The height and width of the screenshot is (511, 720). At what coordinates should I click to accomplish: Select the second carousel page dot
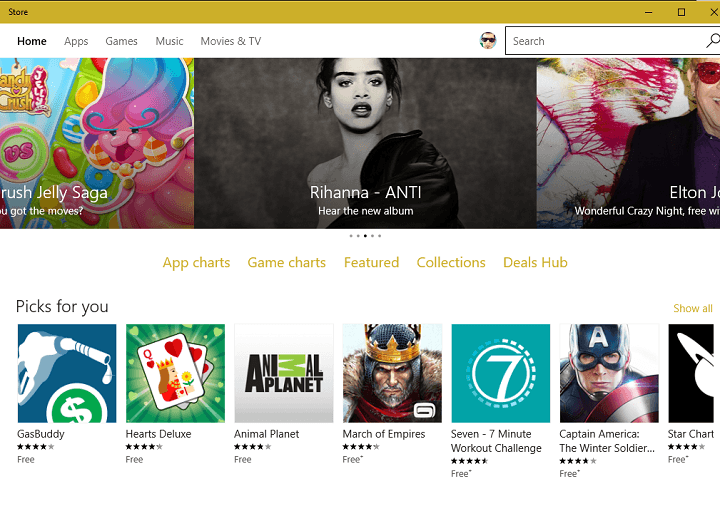pos(358,236)
